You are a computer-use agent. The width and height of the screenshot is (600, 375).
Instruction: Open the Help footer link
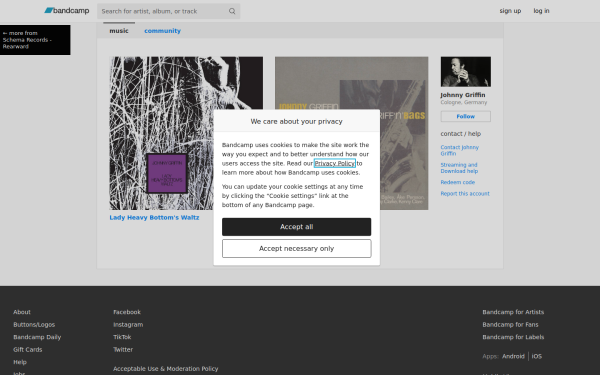coord(20,362)
